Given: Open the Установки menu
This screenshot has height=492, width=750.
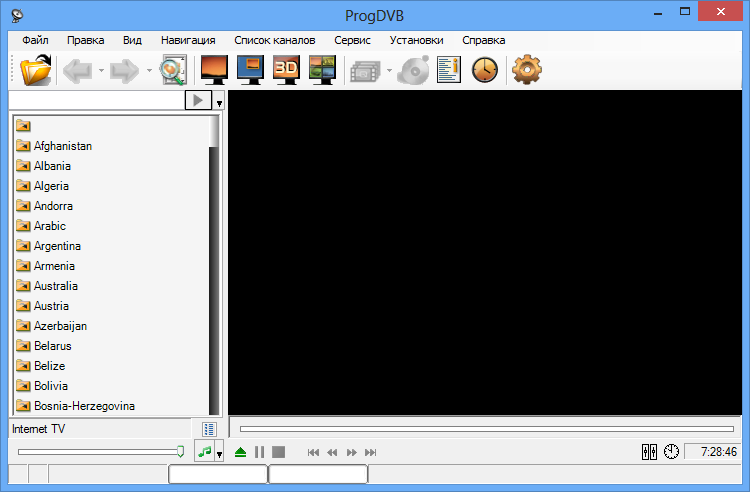Looking at the screenshot, I should click(417, 40).
